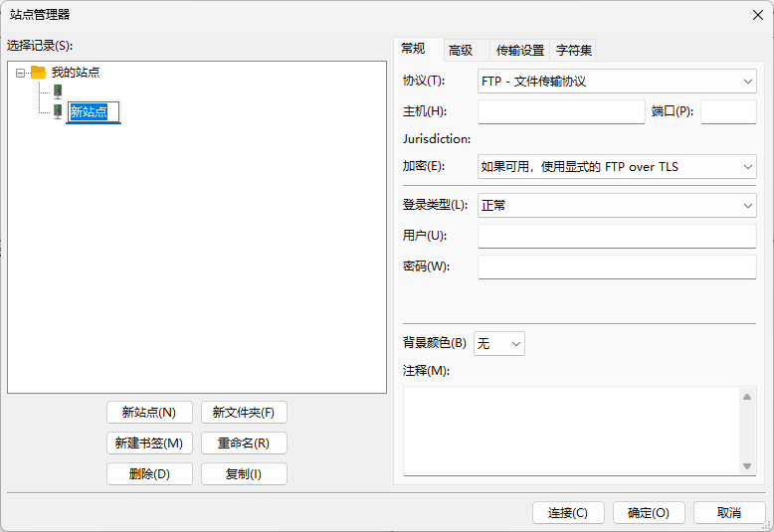Click the 删除(D) button
Image resolution: width=774 pixels, height=532 pixels.
149,473
